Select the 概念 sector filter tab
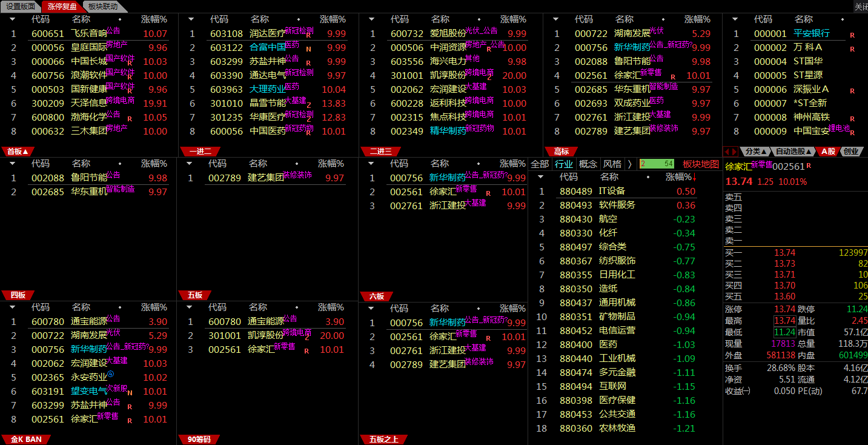This screenshot has width=868, height=445. coord(588,164)
